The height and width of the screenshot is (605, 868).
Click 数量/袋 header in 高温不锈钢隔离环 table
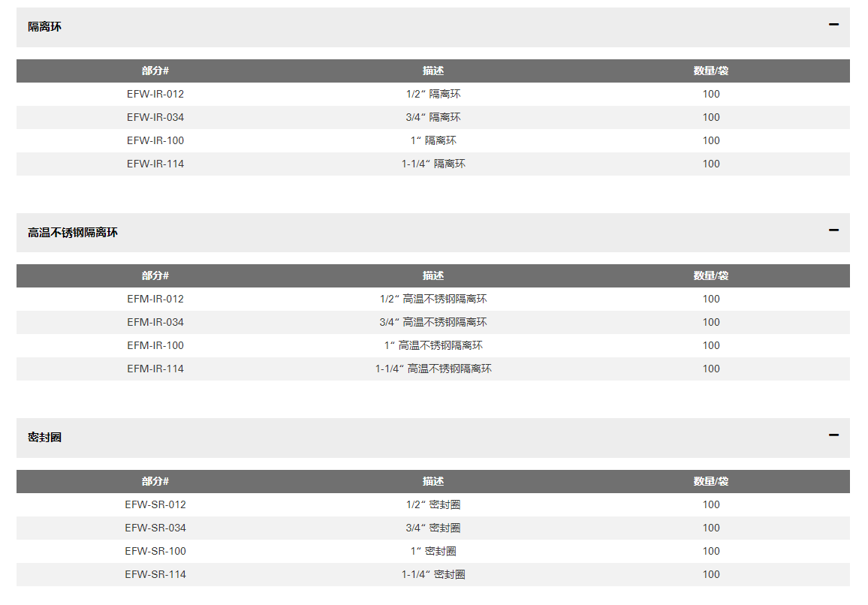point(710,275)
